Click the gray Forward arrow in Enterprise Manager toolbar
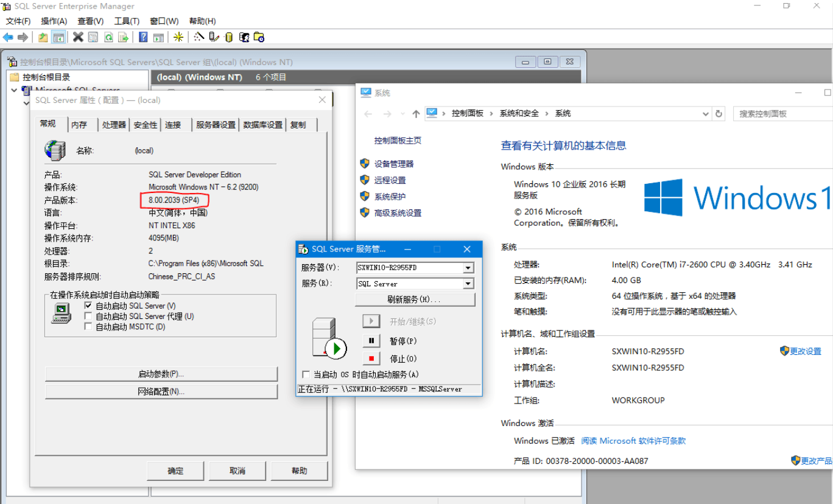833x504 pixels. point(23,37)
